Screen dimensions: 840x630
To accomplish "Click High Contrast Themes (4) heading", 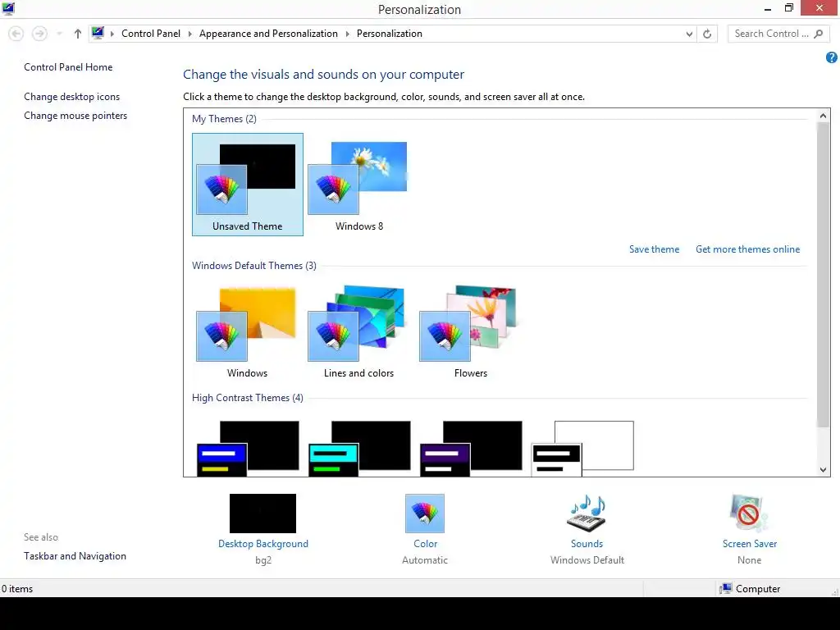I will pyautogui.click(x=248, y=398).
